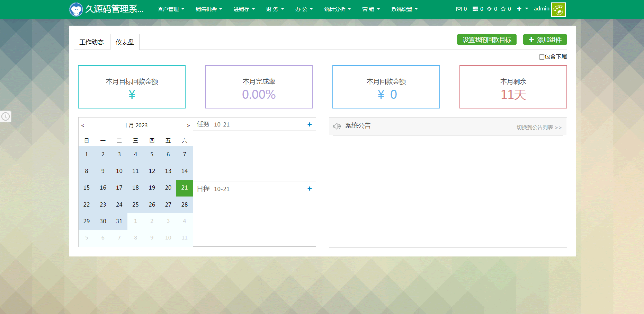Click the clock icon on the left edge

[x=6, y=116]
